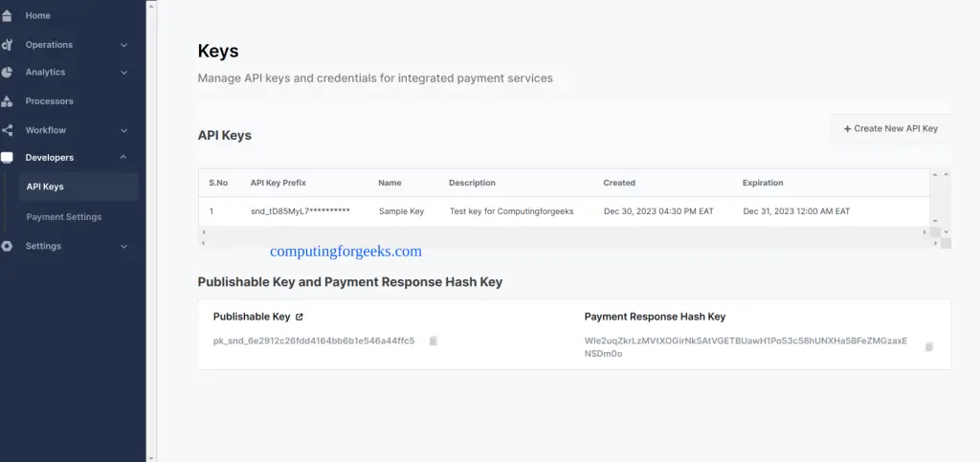Click the Settings gear icon
Viewport: 980px width, 462px height.
[7, 246]
